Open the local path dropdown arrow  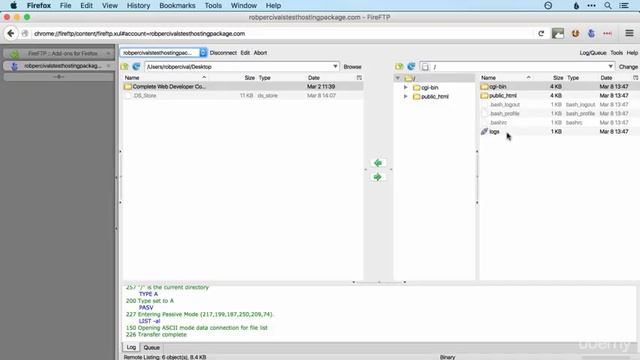335,67
